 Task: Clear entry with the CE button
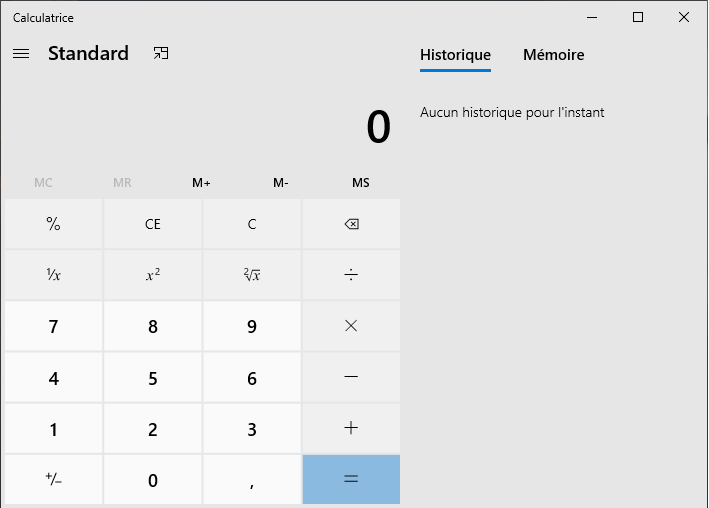tap(153, 224)
